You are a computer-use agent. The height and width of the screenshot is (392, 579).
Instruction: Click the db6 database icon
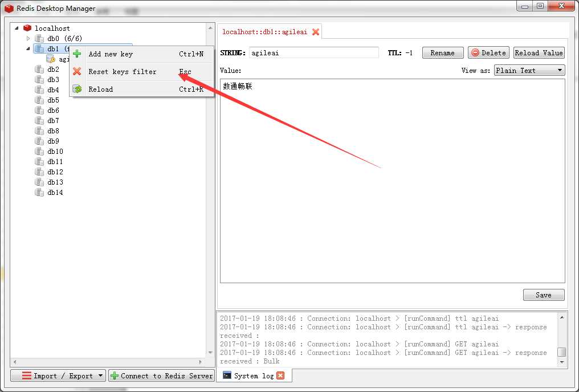click(x=39, y=111)
